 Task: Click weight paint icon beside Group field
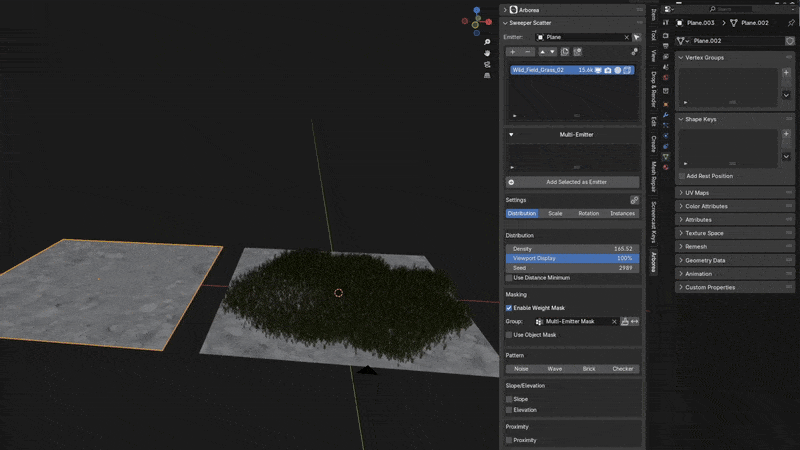[x=624, y=321]
